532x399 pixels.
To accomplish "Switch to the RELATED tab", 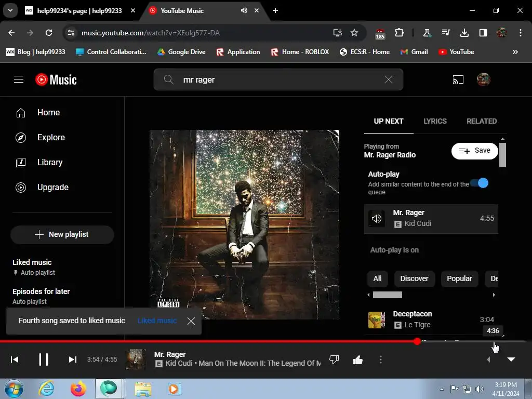I will (482, 121).
